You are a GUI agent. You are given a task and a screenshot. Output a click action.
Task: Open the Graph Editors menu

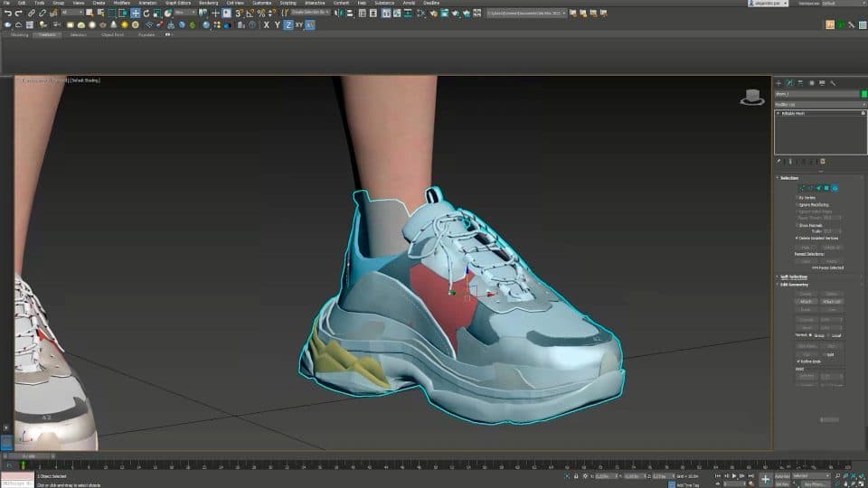(x=178, y=3)
